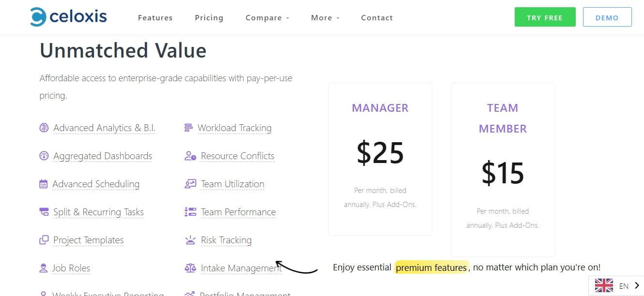
Task: Open the Pricing page
Action: click(x=209, y=17)
